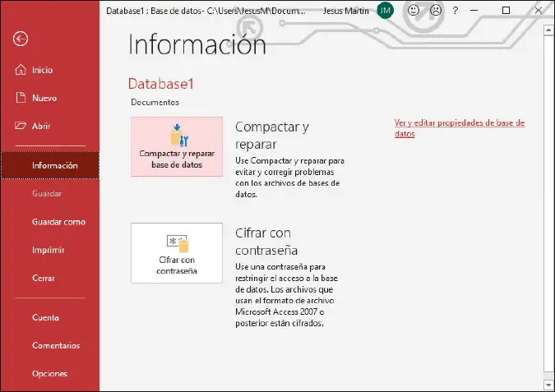Select Guardar como in the sidebar
The image size is (555, 392).
coord(58,222)
